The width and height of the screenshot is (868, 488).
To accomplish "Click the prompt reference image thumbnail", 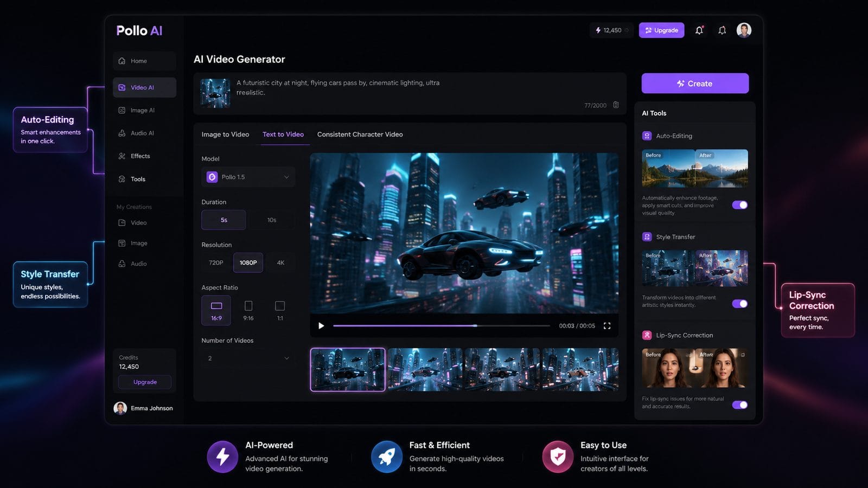I will [x=215, y=93].
